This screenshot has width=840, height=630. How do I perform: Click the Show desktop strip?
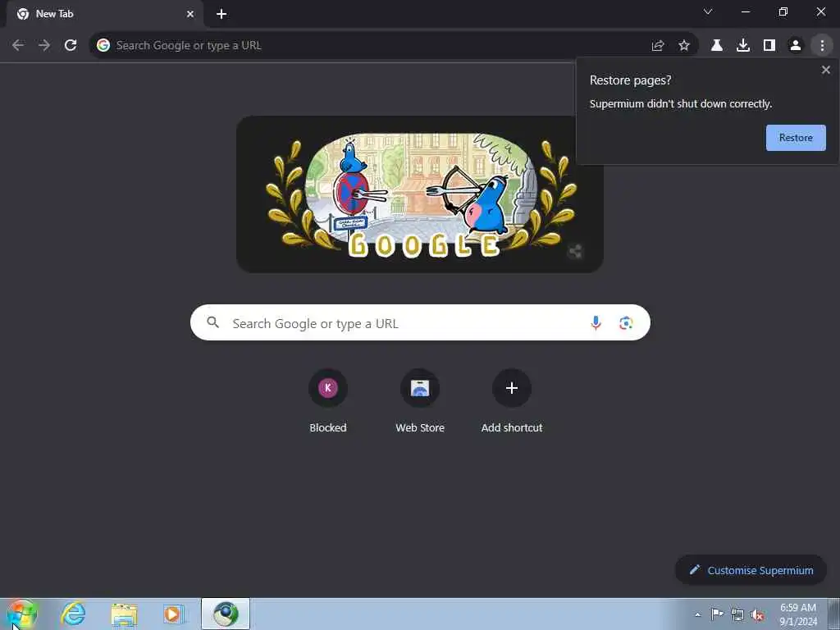click(x=834, y=614)
